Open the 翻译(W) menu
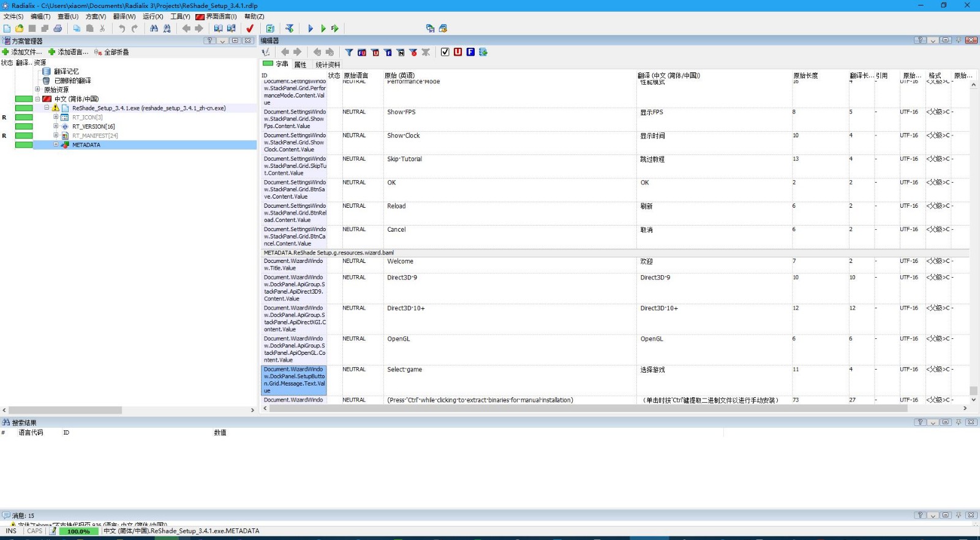 coord(124,17)
